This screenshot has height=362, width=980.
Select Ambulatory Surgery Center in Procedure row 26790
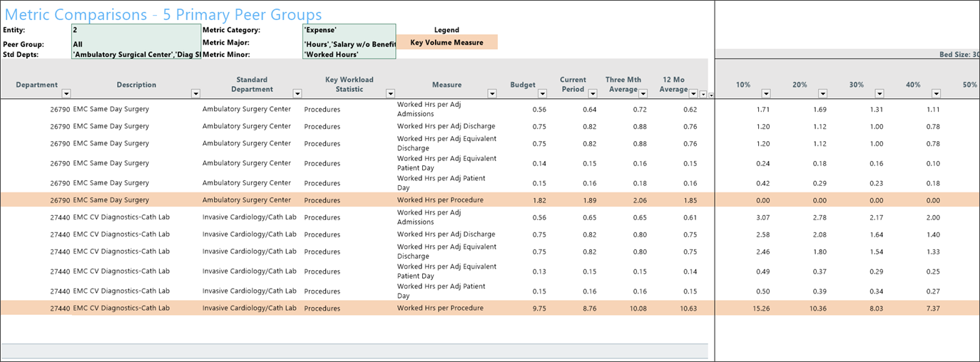click(x=247, y=200)
